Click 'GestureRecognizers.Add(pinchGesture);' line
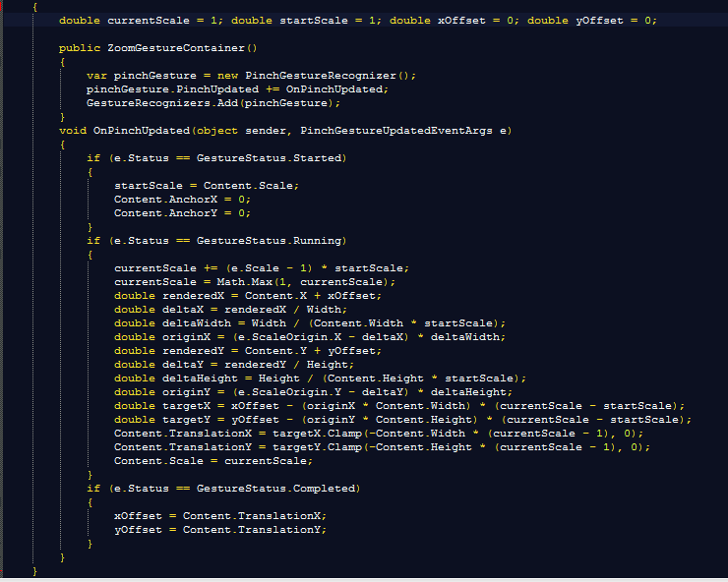This screenshot has width=728, height=582. tap(213, 103)
